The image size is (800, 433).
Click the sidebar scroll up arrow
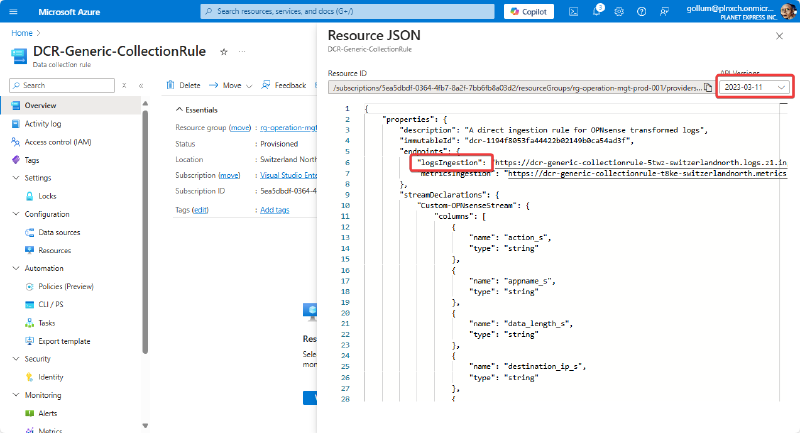[145, 104]
